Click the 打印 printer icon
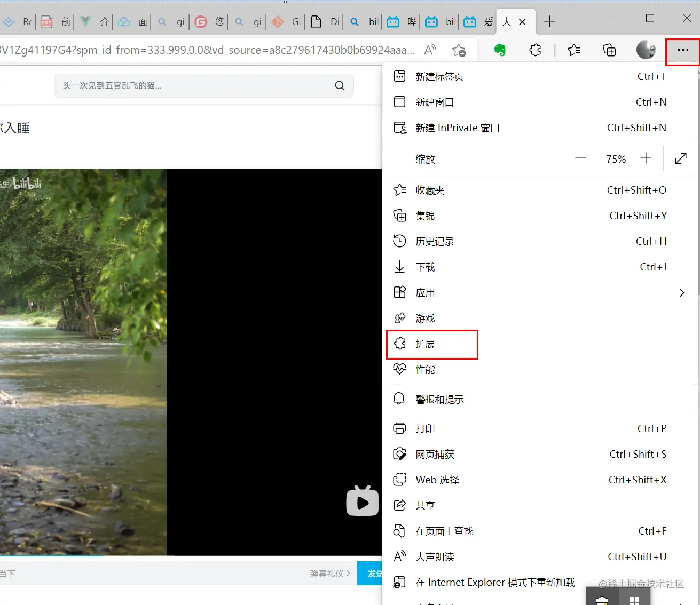 (399, 428)
